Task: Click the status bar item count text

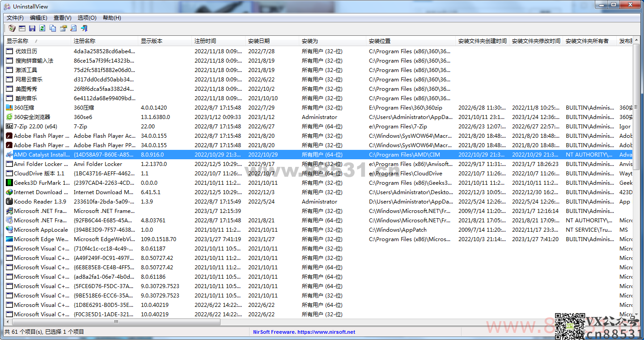Action: click(x=44, y=332)
